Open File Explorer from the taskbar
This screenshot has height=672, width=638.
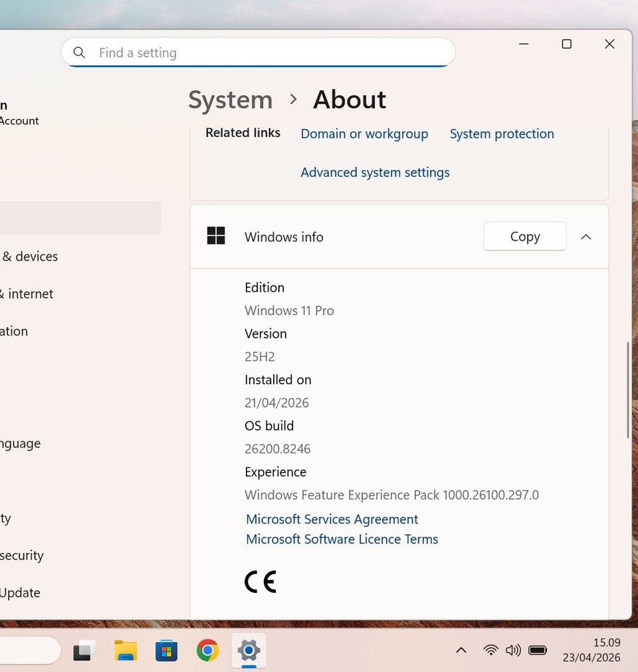point(125,650)
